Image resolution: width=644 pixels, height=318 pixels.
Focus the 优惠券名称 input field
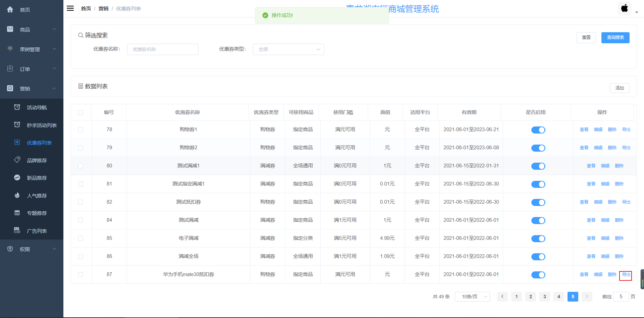point(163,49)
